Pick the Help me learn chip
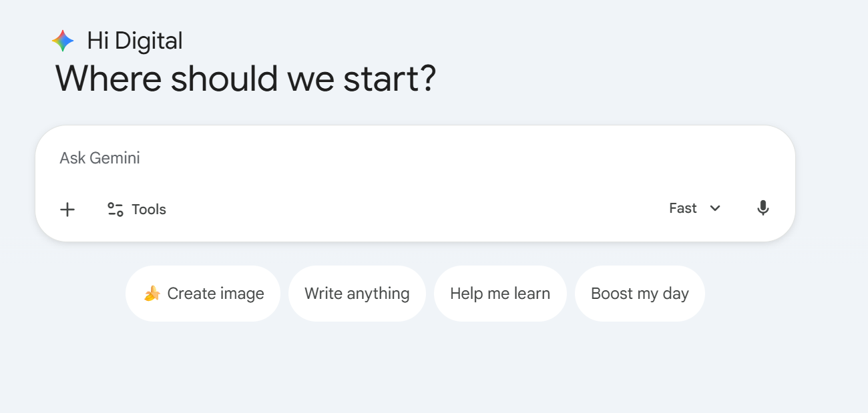This screenshot has width=868, height=413. [500, 294]
